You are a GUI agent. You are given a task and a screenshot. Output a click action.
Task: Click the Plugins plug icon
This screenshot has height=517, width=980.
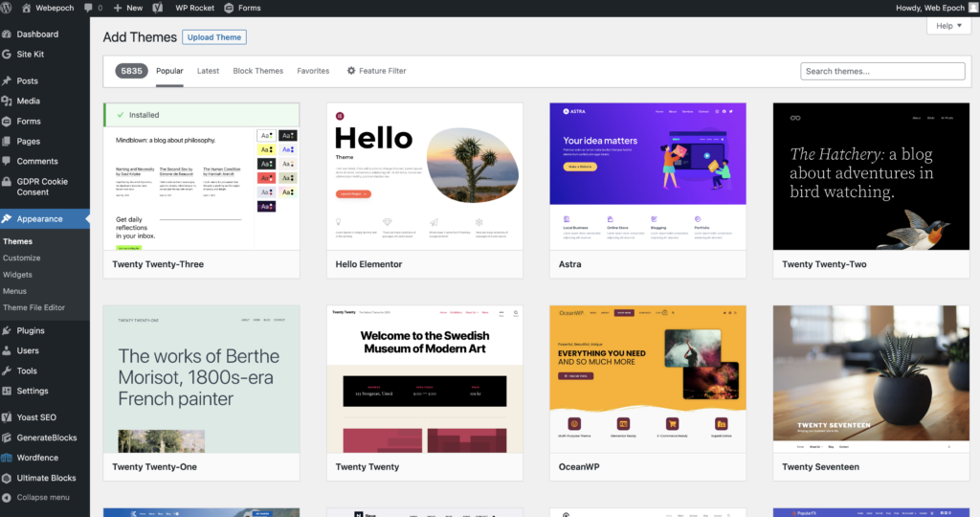point(7,330)
